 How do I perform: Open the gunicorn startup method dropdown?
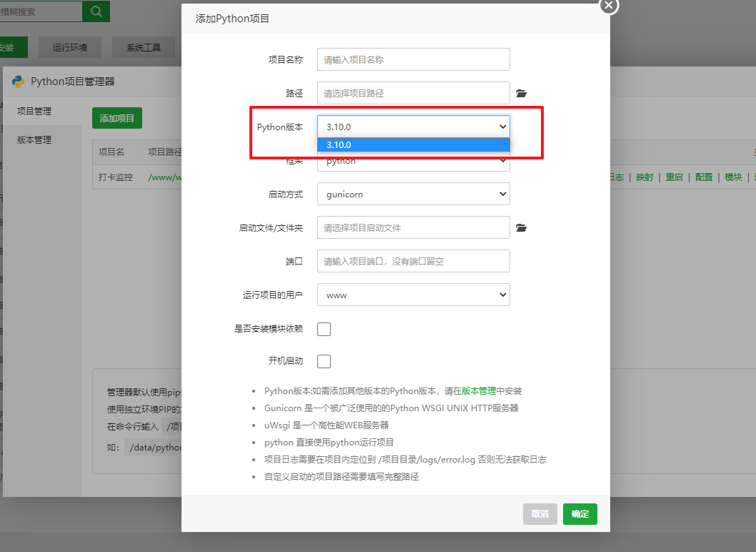(414, 194)
